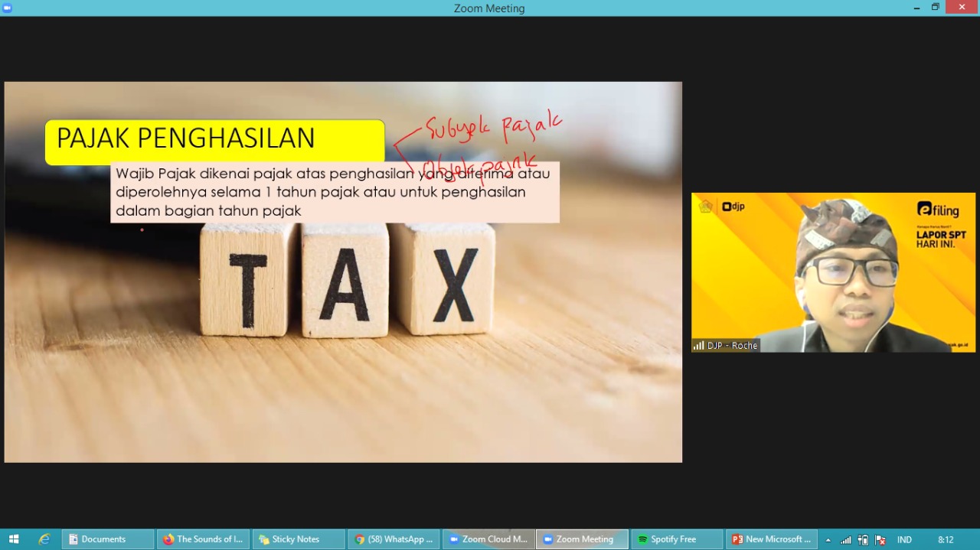Select the DJP - Roche speaker video
Viewport: 980px width, 550px height.
coord(833,272)
